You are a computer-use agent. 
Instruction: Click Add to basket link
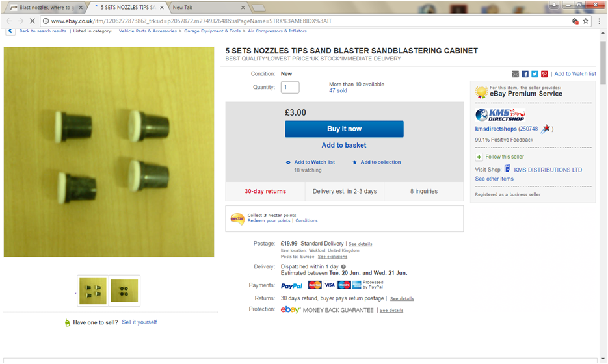point(344,145)
